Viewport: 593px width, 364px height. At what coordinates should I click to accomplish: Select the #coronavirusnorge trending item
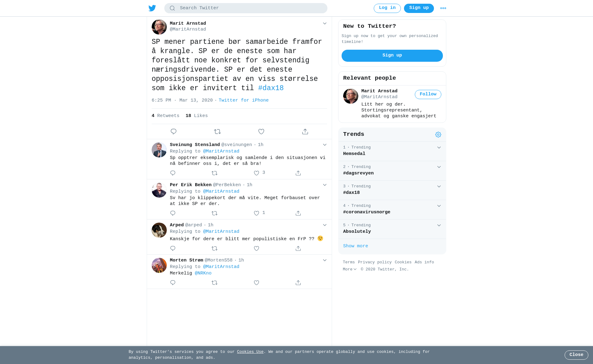pyautogui.click(x=392, y=210)
